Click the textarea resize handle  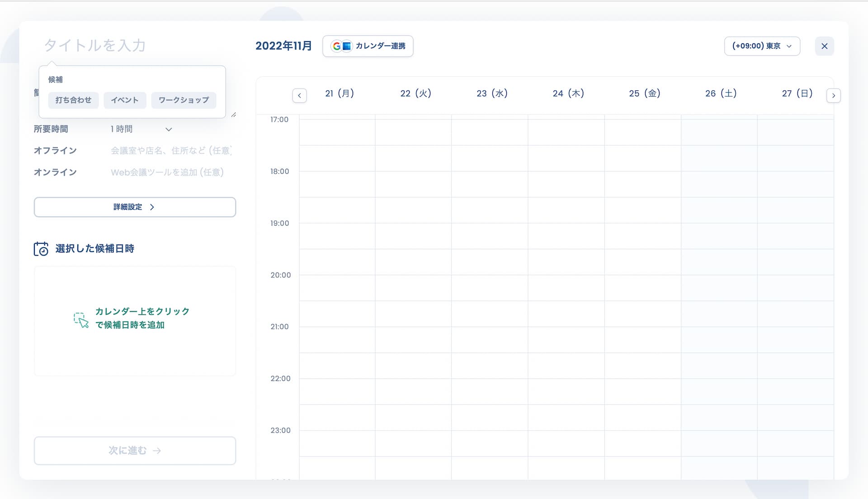233,115
